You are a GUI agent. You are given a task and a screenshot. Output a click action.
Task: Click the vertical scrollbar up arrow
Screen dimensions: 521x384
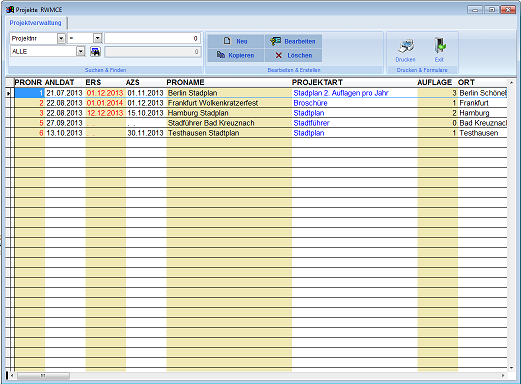point(512,82)
